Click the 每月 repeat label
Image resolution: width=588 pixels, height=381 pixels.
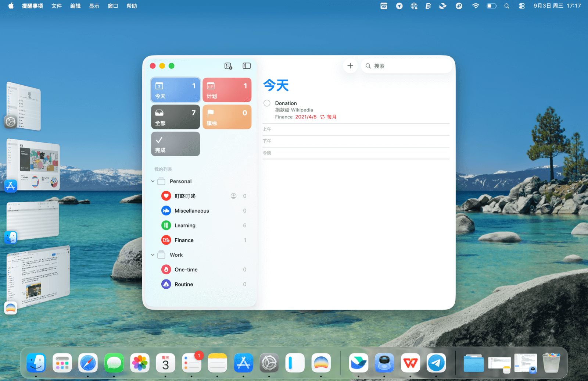tap(332, 117)
